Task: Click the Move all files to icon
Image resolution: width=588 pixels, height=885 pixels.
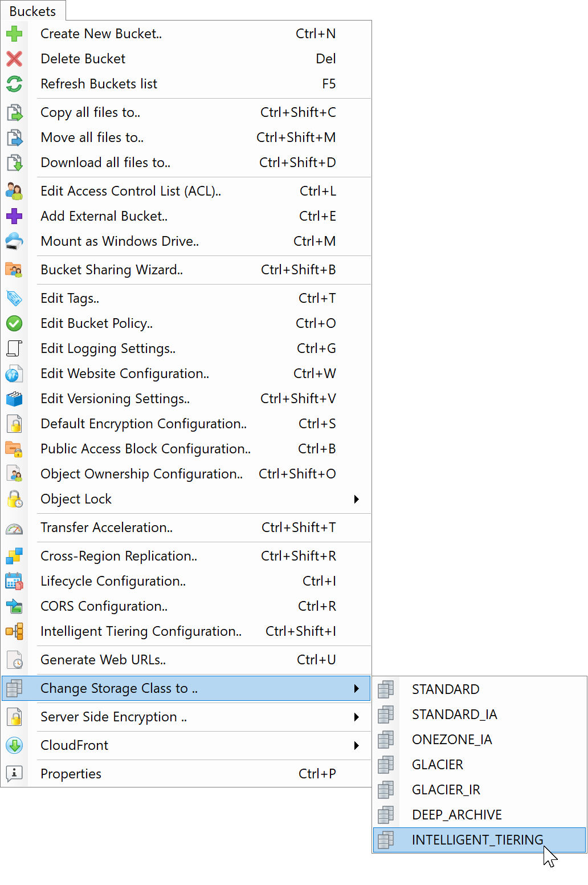Action: point(14,137)
